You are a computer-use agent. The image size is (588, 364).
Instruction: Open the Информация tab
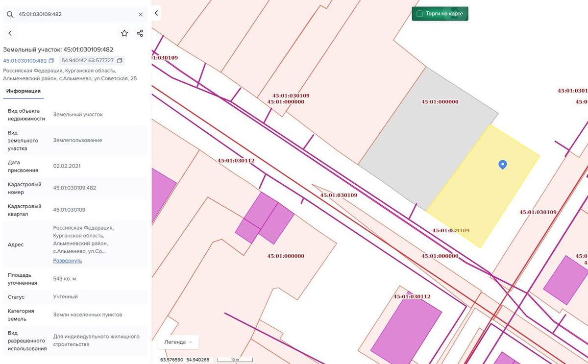point(24,91)
